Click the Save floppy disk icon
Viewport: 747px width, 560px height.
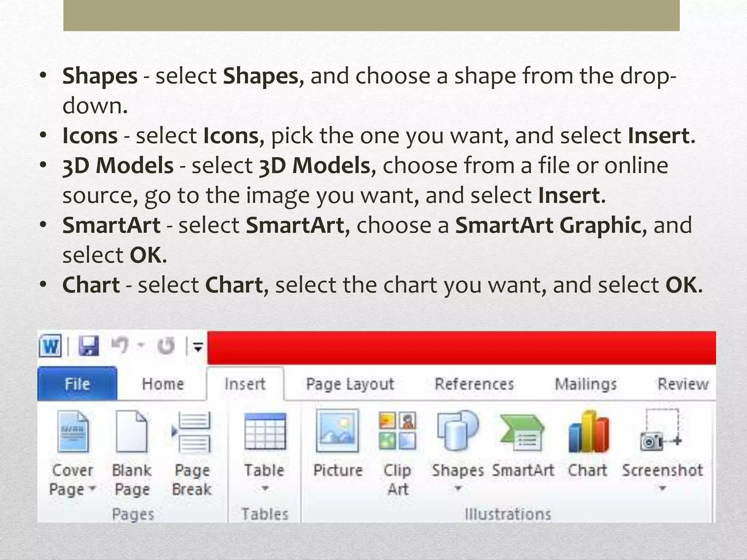(x=89, y=346)
